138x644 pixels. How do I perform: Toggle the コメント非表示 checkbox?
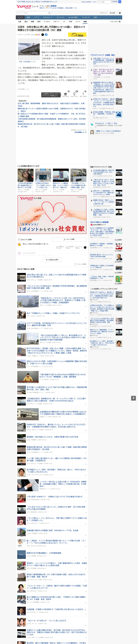pos(75,264)
